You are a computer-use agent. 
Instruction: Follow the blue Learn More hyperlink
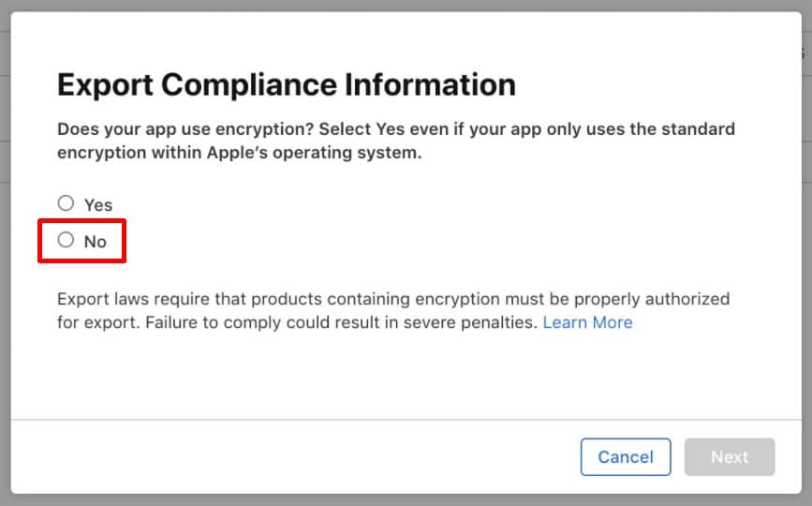click(587, 322)
